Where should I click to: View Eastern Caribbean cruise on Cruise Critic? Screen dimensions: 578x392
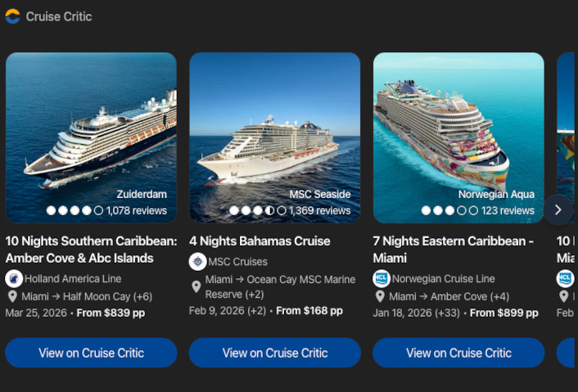point(458,353)
